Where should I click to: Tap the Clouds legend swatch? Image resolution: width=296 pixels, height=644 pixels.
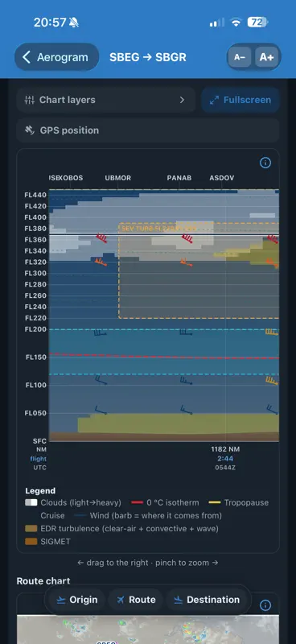tap(31, 502)
